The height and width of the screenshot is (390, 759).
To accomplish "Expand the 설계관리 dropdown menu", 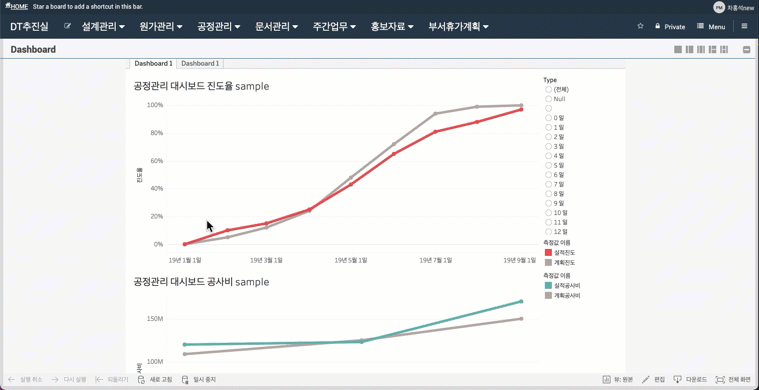I will [104, 27].
